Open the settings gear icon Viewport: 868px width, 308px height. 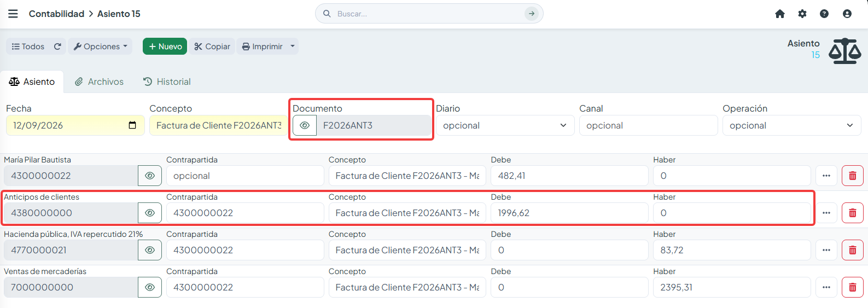pos(802,14)
